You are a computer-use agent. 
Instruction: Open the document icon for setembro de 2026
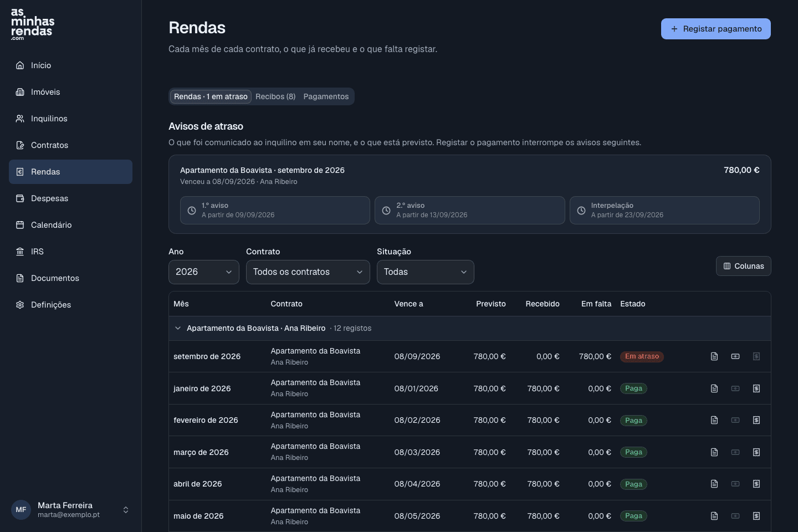coord(714,356)
